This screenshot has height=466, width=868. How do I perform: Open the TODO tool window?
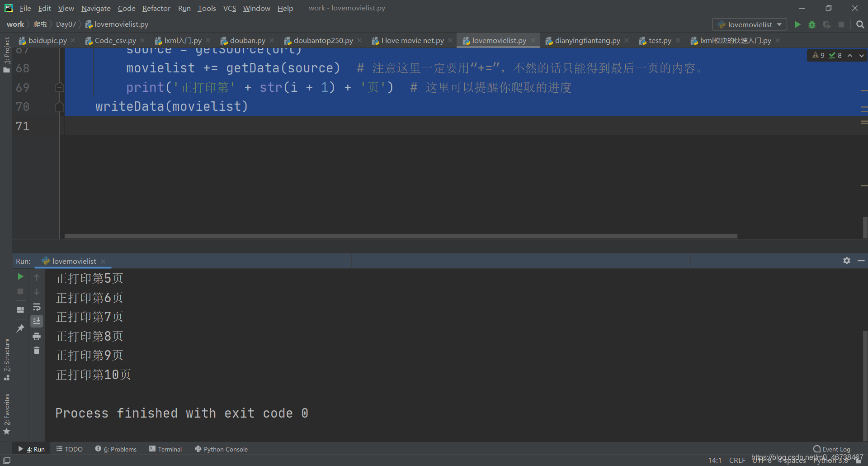click(x=70, y=449)
